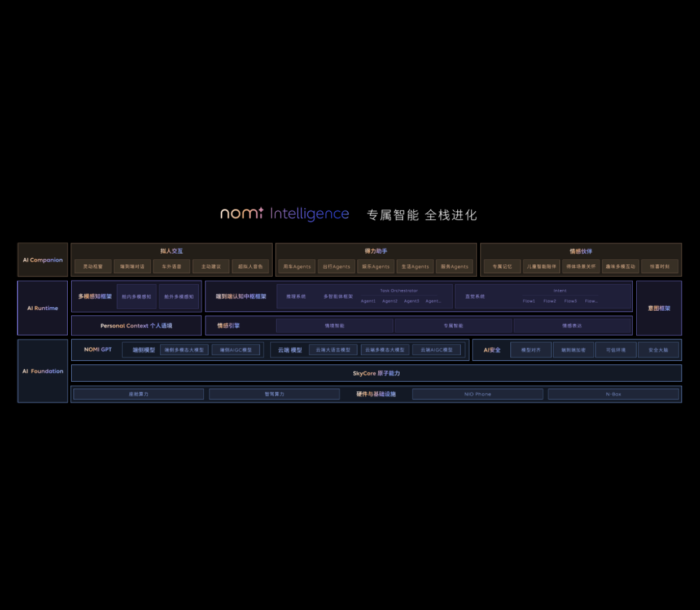Viewport: 700px width, 610px height.
Task: Click the 惊喜时刻 box
Action: tap(659, 267)
